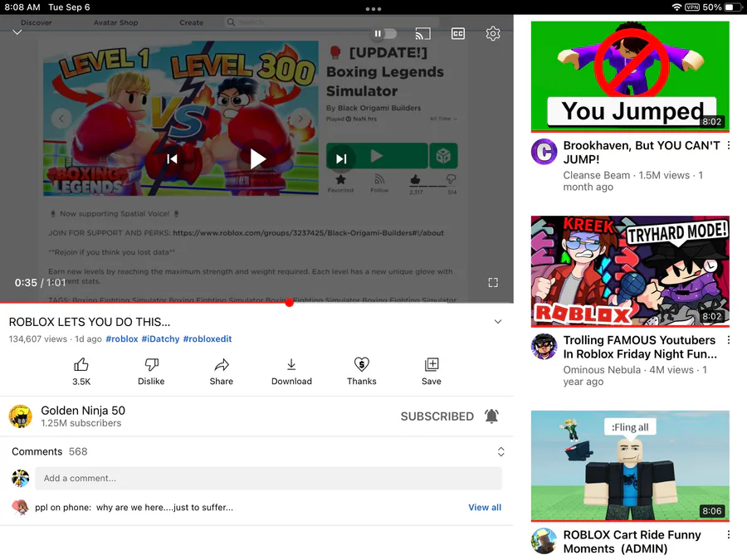Skip to previous video
This screenshot has height=560, width=747.
click(x=172, y=158)
